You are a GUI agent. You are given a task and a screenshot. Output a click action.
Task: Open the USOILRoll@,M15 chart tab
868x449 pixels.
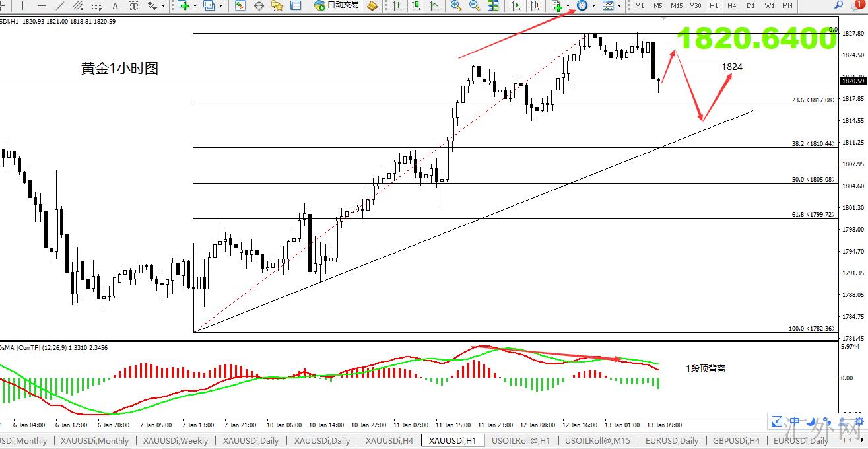click(x=597, y=440)
